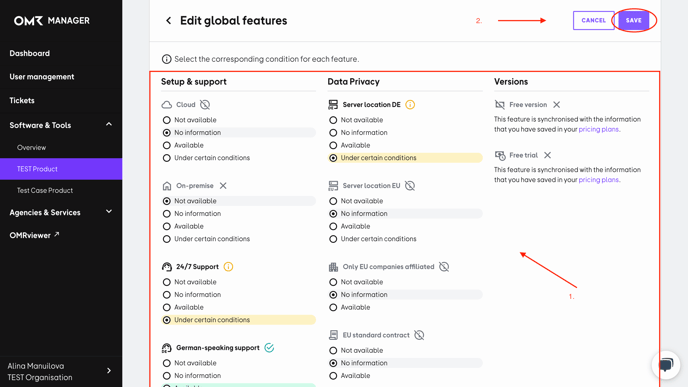
Task: Click the EU standard contract document icon
Action: coord(333,335)
